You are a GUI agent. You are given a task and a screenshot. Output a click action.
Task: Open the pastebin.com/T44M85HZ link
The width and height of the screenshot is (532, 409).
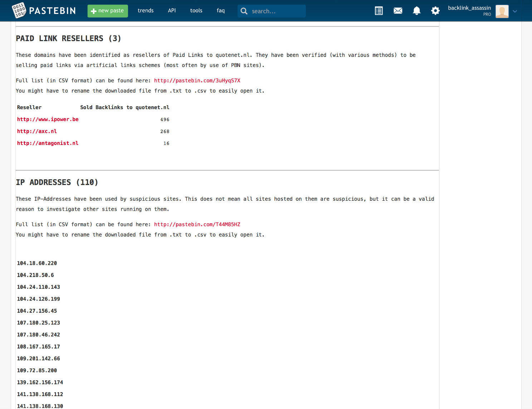coord(197,224)
